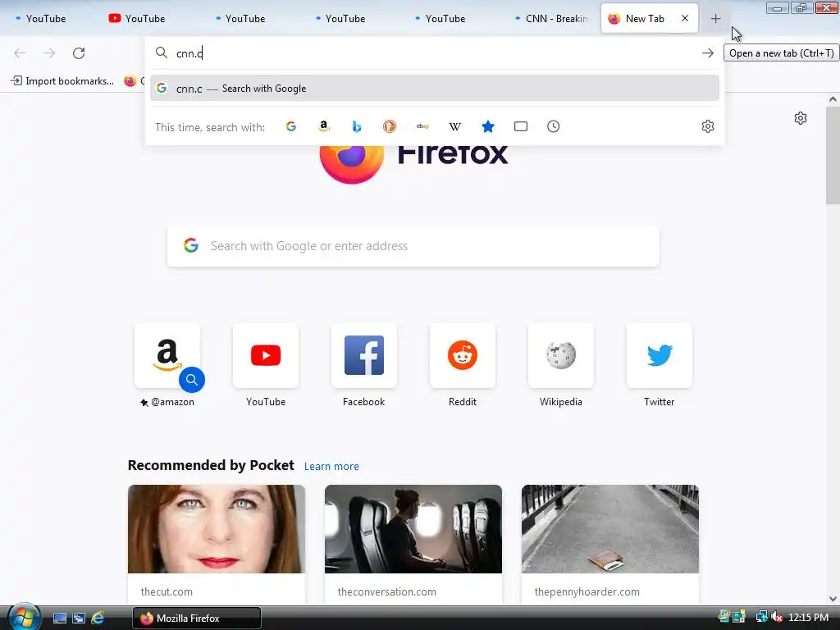
Task: Open the Wikipedia top site tile
Action: [561, 355]
